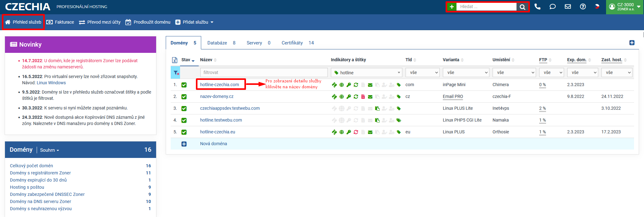
Task: Focus the Název filtrovat input field
Action: [x=263, y=73]
